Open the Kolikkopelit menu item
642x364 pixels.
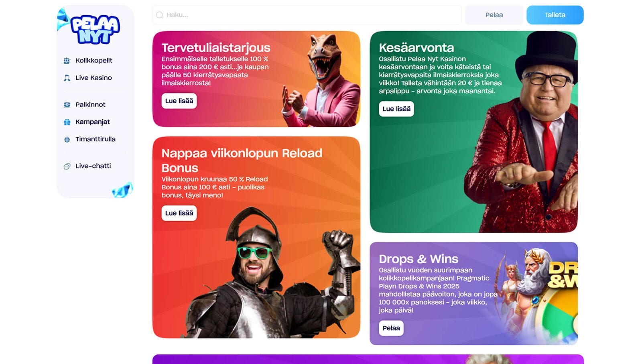tap(94, 61)
